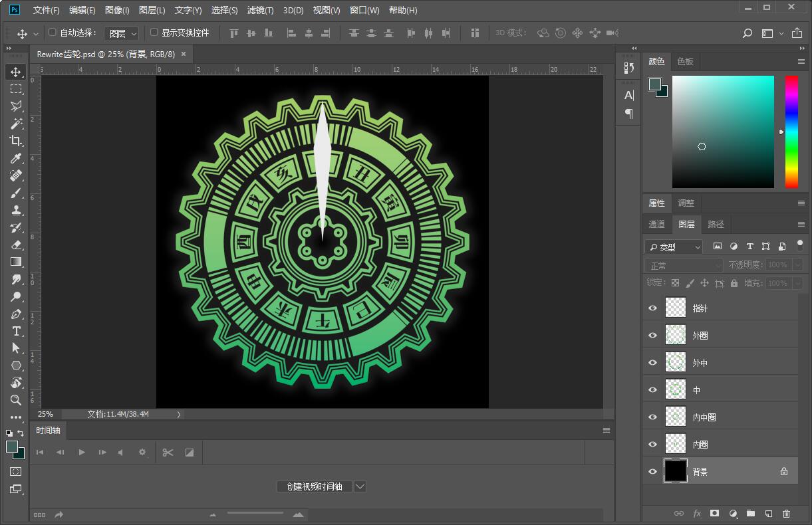
Task: Select the Smudge tool
Action: [16, 279]
